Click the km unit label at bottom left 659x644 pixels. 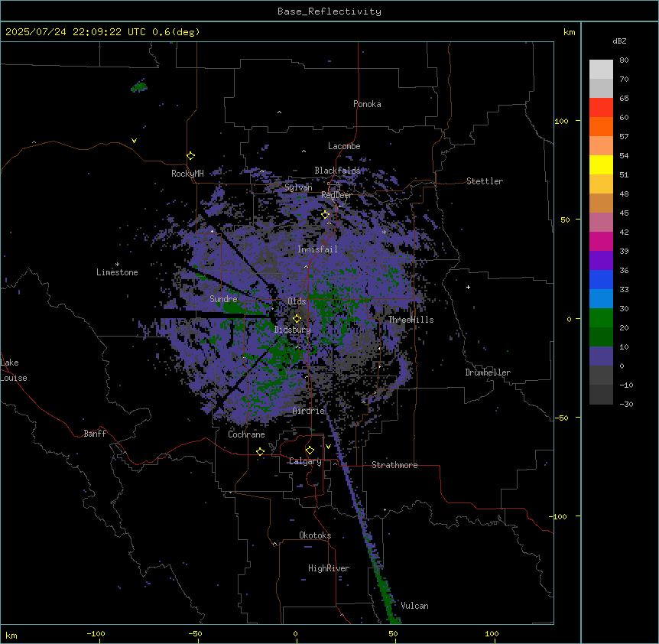click(11, 636)
